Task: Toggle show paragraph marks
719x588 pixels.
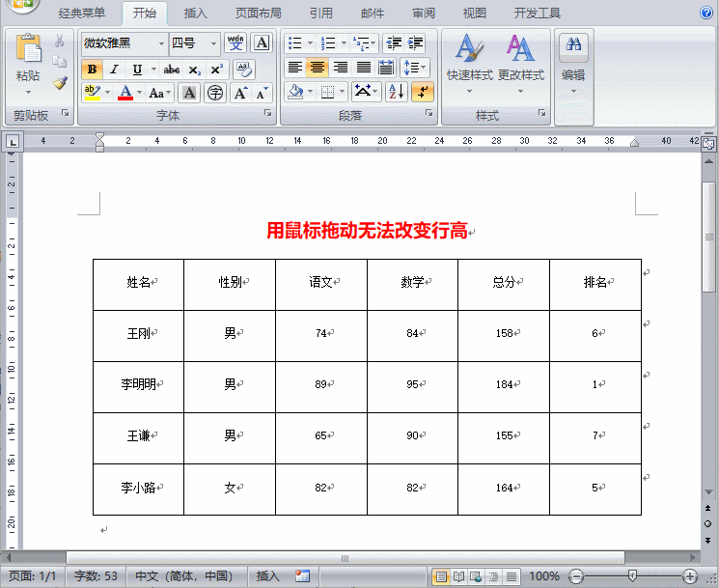Action: [x=423, y=92]
